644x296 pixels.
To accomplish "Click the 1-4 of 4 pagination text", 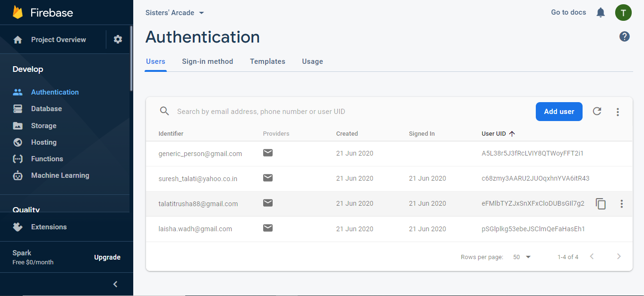I will (x=568, y=257).
